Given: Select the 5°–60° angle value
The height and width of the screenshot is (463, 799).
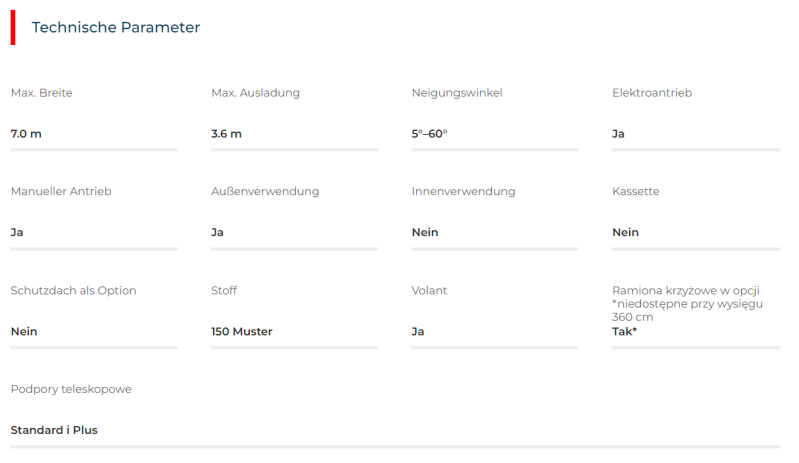Looking at the screenshot, I should (x=429, y=133).
